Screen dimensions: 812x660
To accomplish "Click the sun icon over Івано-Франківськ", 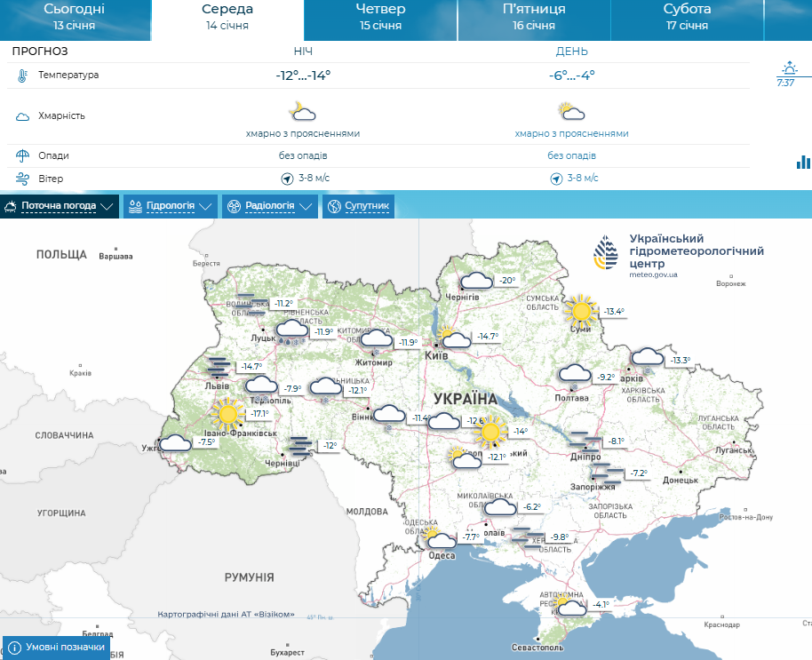I will [x=228, y=413].
